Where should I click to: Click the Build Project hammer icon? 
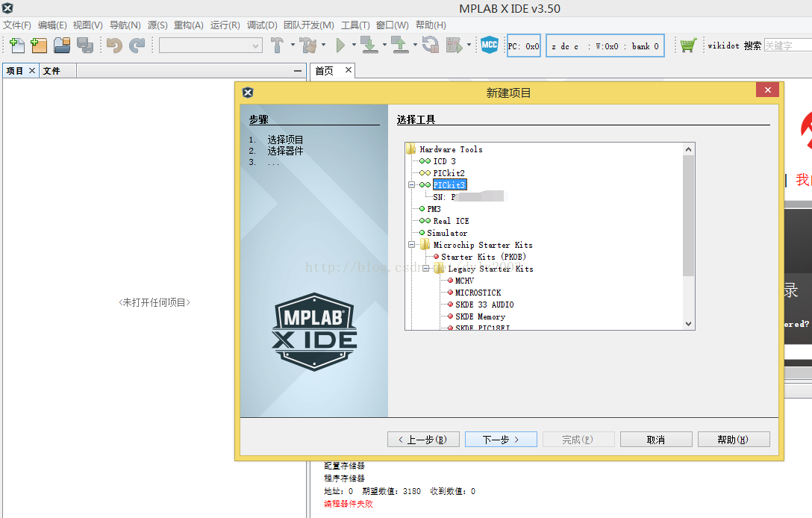(x=277, y=46)
